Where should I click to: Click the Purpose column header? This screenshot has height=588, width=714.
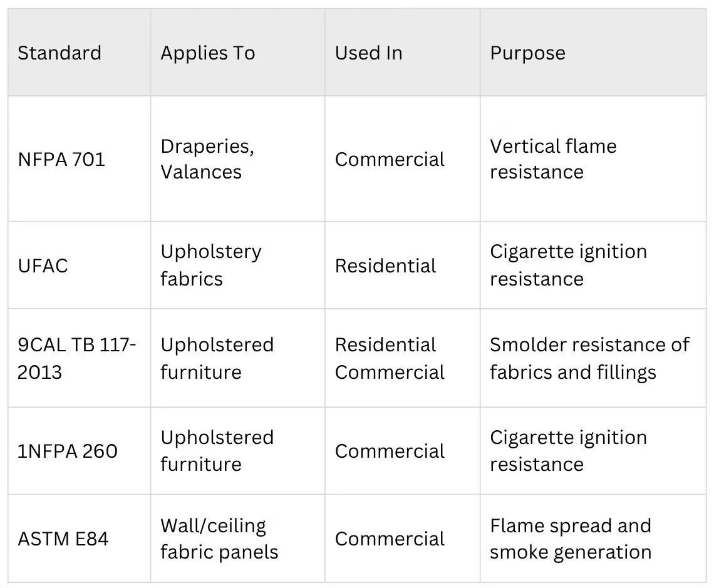pyautogui.click(x=593, y=53)
